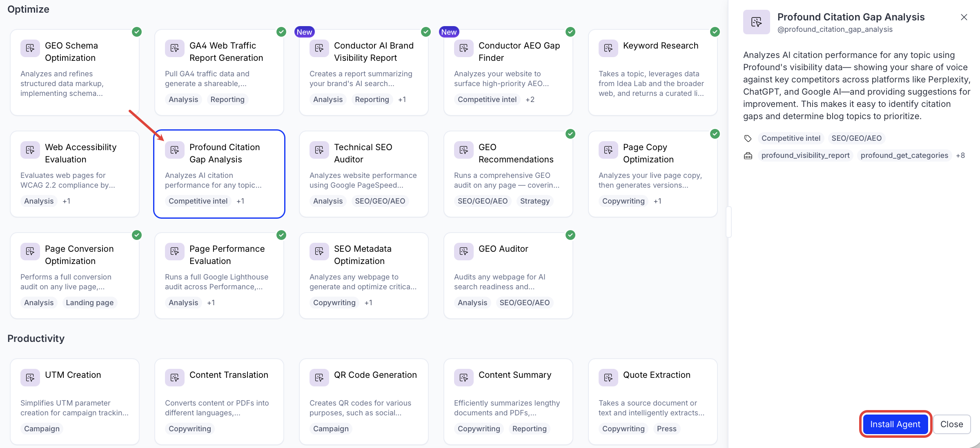Click the SEO/GEO/AEO tag in the detail panel

[x=857, y=138]
